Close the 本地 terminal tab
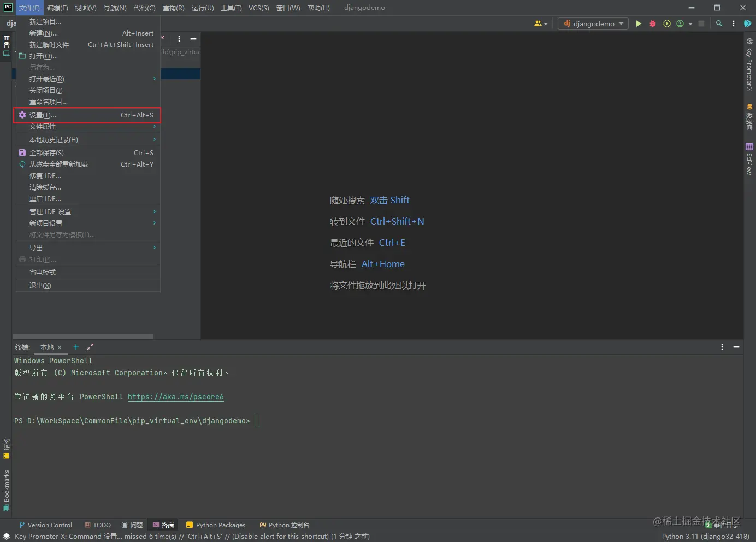Screen dimensions: 756x542 60,347
